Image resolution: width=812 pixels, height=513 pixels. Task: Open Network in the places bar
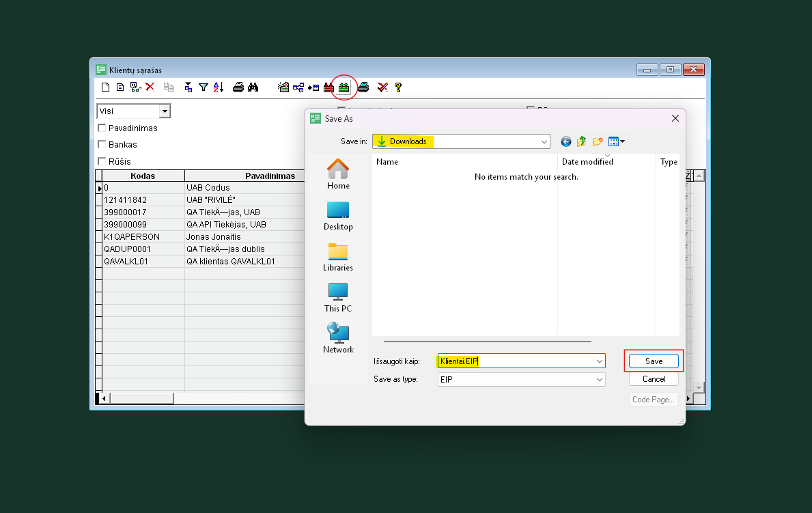(x=338, y=338)
